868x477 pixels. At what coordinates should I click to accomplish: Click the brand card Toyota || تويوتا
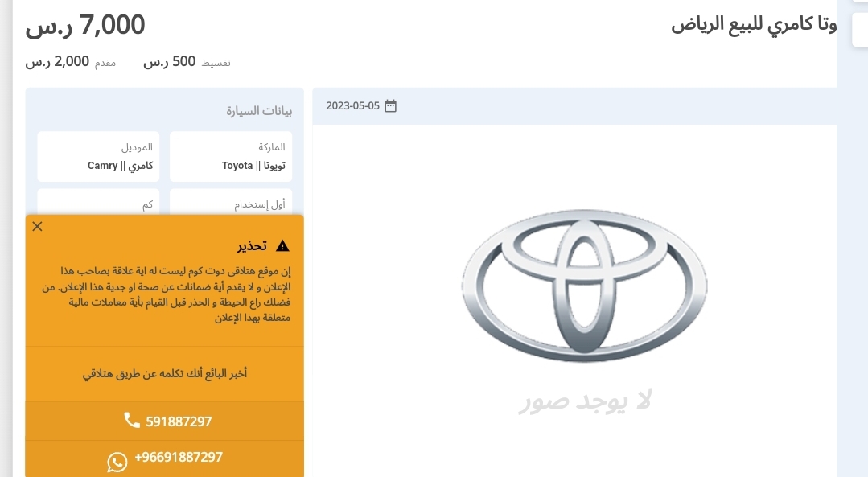(x=231, y=157)
